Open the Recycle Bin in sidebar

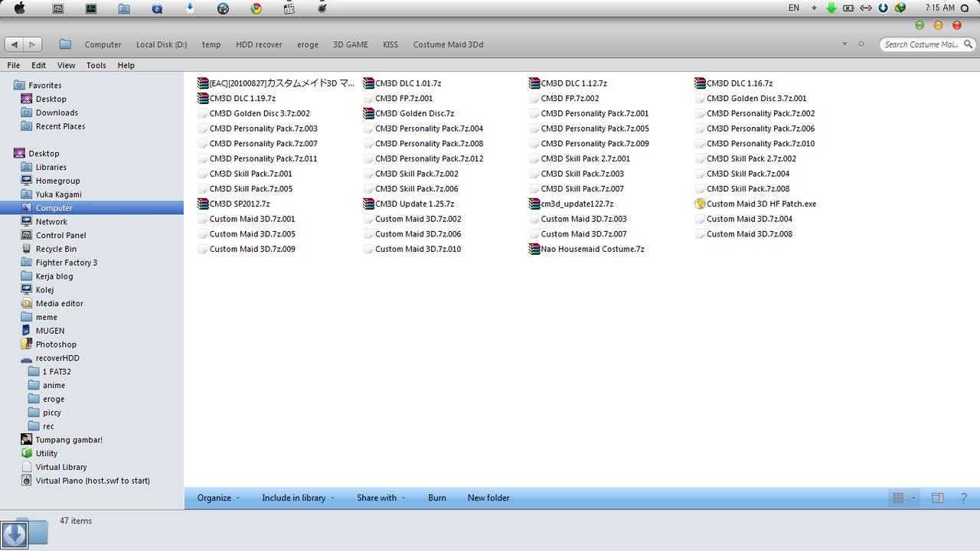[55, 249]
